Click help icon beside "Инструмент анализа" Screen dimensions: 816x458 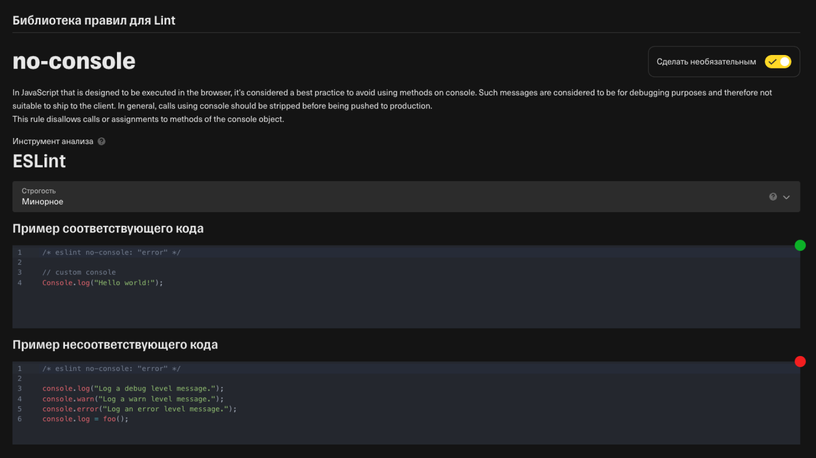(101, 141)
